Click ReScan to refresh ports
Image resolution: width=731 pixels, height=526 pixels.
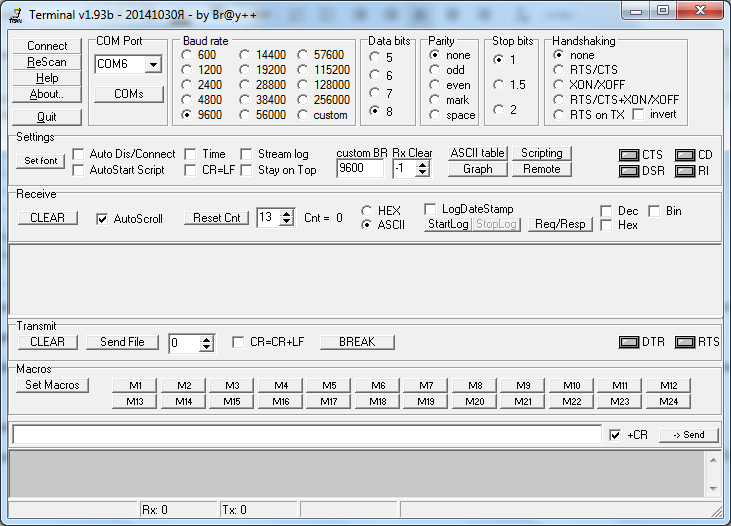click(47, 62)
